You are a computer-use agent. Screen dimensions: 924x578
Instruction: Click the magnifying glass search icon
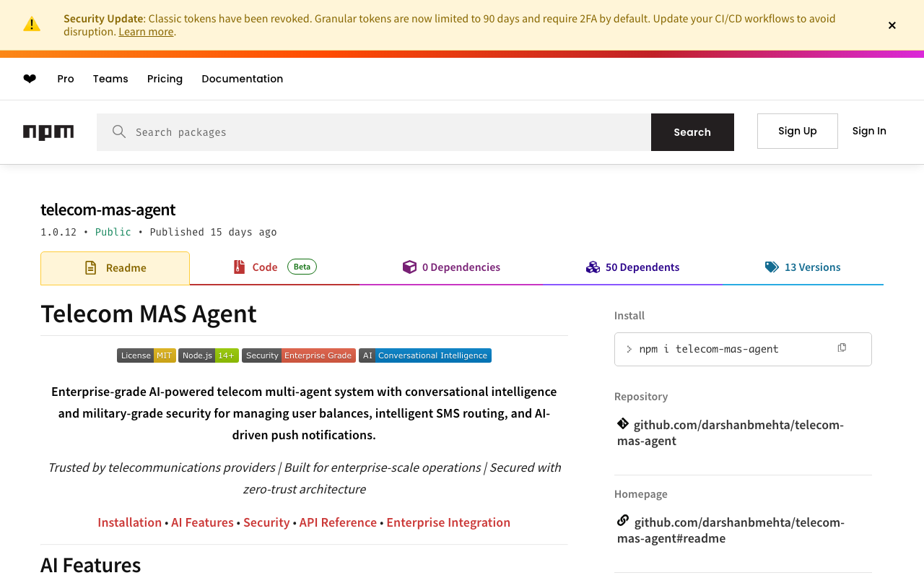pyautogui.click(x=119, y=131)
